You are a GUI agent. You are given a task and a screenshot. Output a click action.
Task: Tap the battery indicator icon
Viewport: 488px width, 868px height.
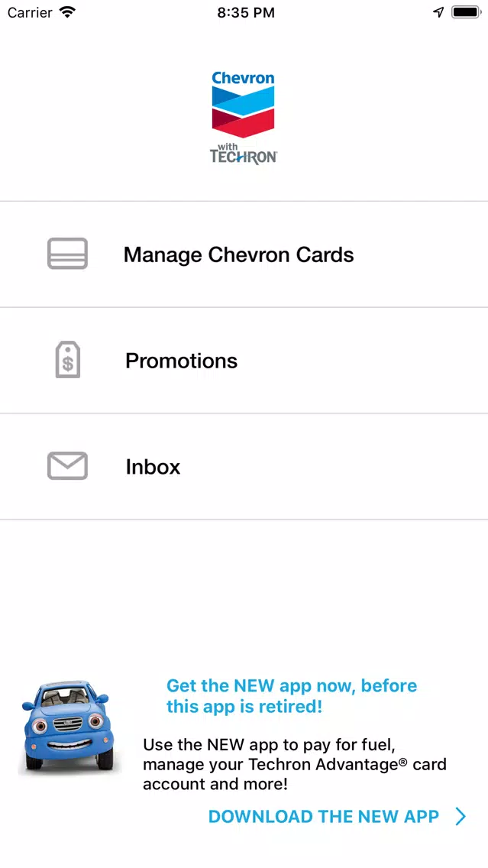pyautogui.click(x=466, y=12)
